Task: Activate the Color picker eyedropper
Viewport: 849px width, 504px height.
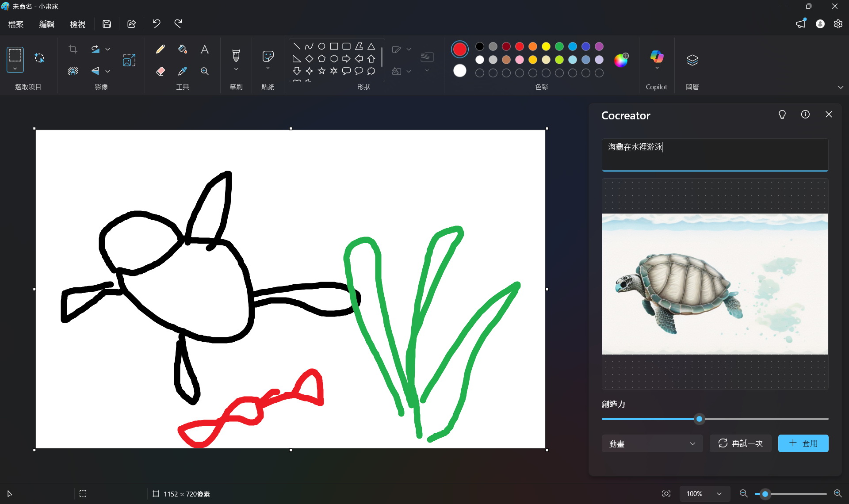Action: [182, 71]
